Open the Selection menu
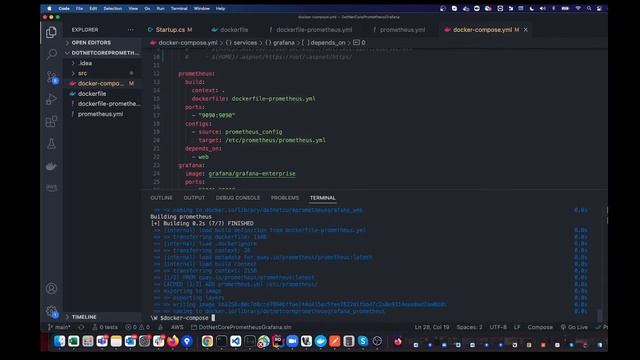The image size is (640, 360). tap(113, 8)
